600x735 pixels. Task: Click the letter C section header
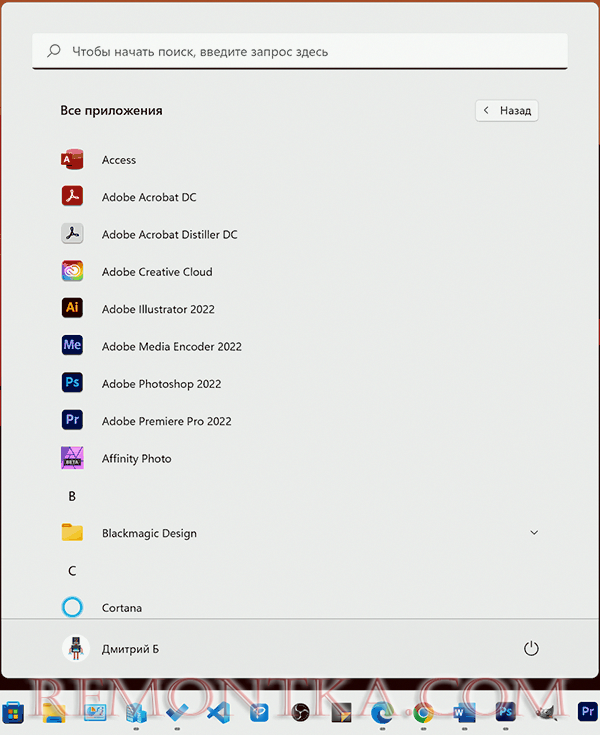(72, 571)
